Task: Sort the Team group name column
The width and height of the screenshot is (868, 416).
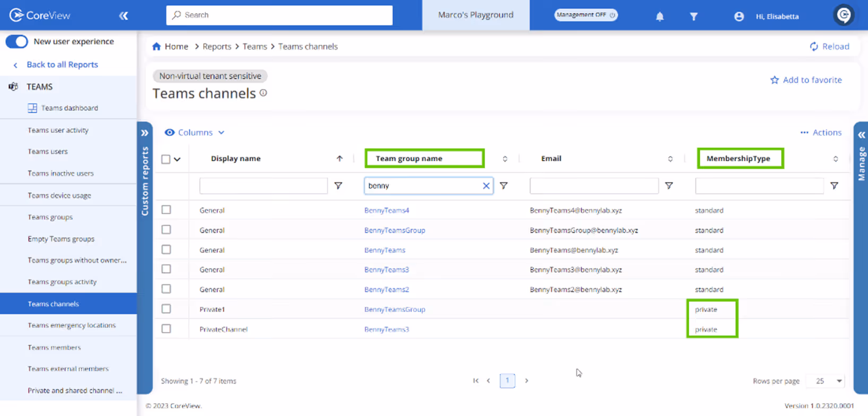Action: [x=505, y=159]
